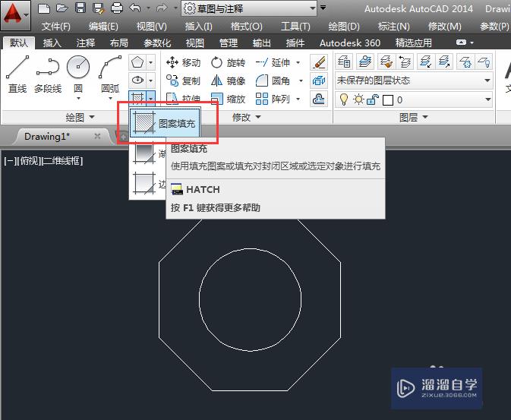Open the workspace 草图与注释 dropdown
This screenshot has height=420, width=511.
249,8
